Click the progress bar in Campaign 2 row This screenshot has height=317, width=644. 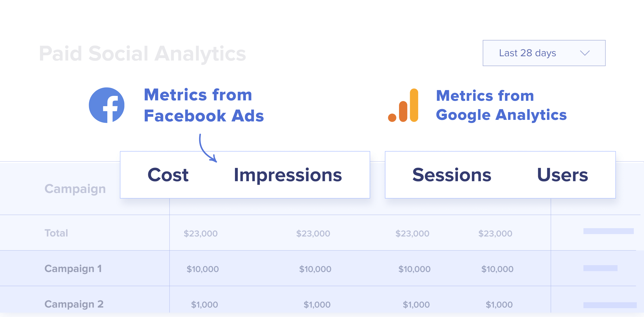tap(610, 305)
